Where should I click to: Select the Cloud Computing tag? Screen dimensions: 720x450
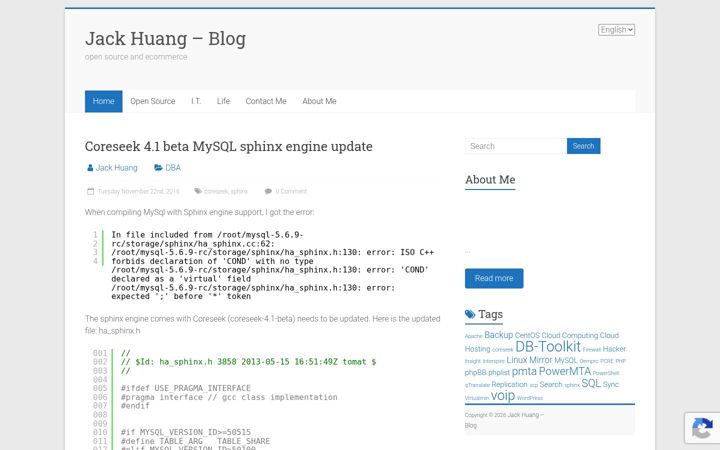(570, 336)
